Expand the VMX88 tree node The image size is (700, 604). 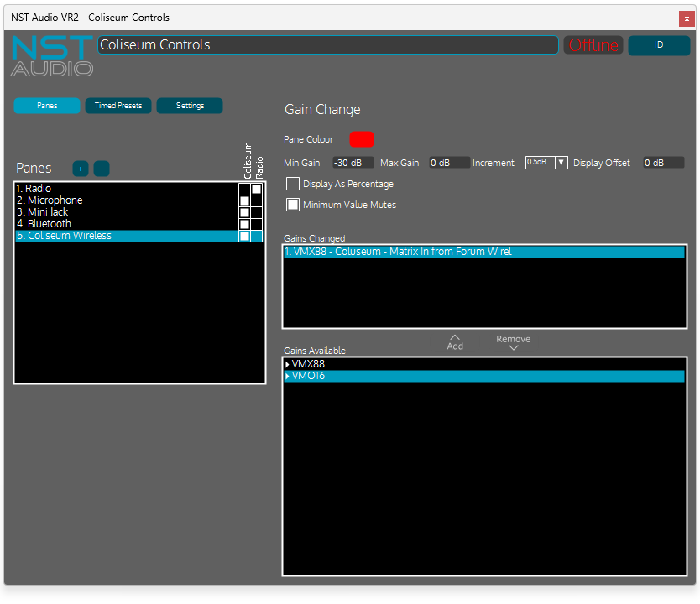pyautogui.click(x=287, y=365)
